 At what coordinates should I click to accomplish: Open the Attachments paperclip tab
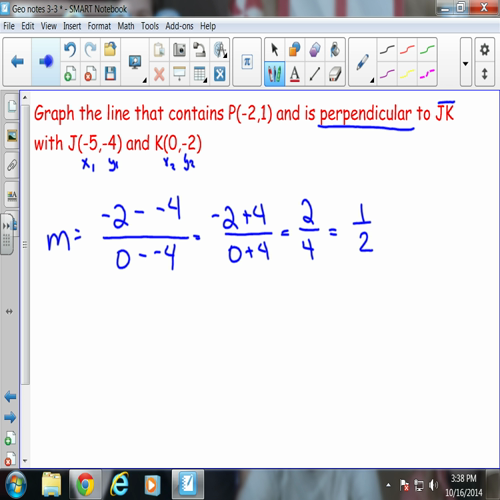[x=12, y=165]
